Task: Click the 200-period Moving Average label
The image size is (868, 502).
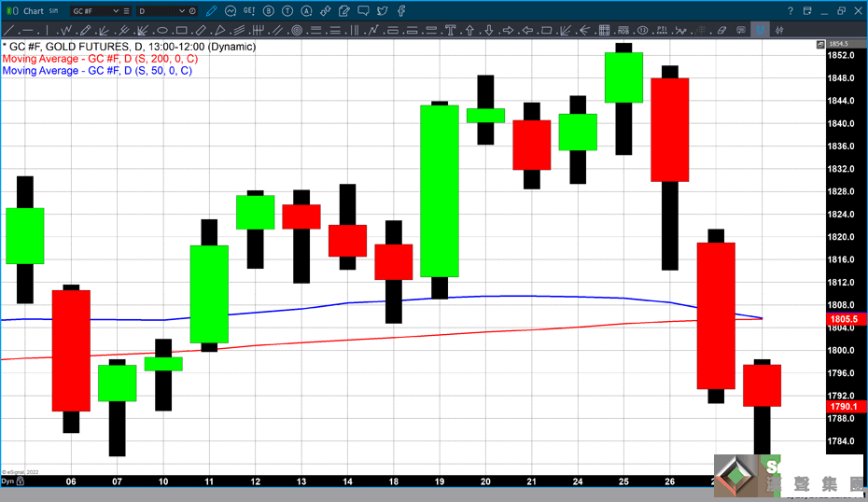Action: 100,59
